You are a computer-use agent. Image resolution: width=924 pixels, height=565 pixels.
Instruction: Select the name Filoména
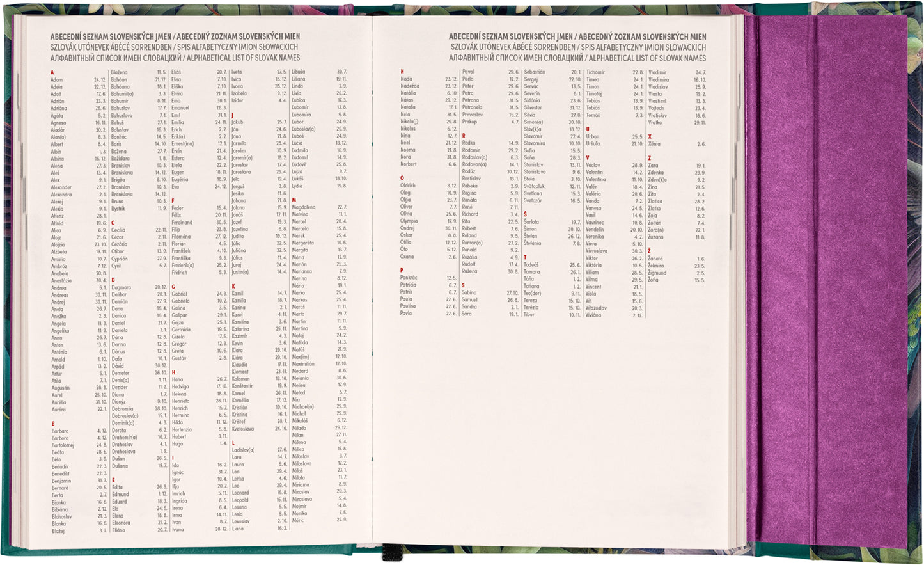[x=181, y=237]
